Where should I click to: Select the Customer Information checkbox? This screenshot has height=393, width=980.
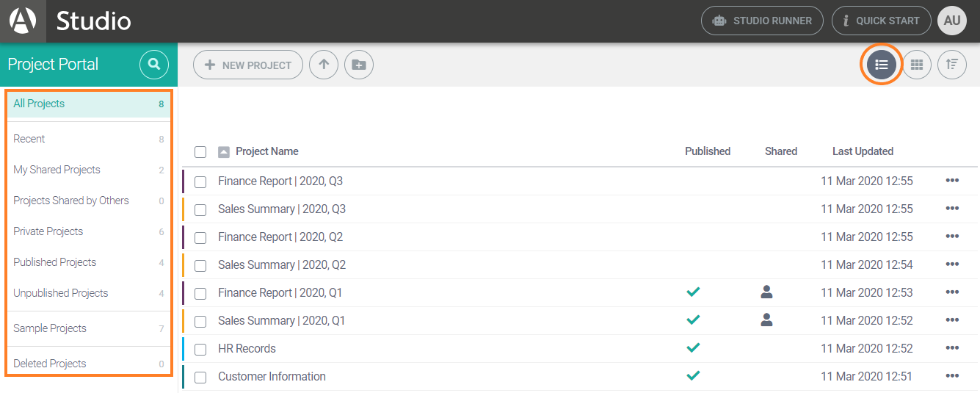(200, 377)
